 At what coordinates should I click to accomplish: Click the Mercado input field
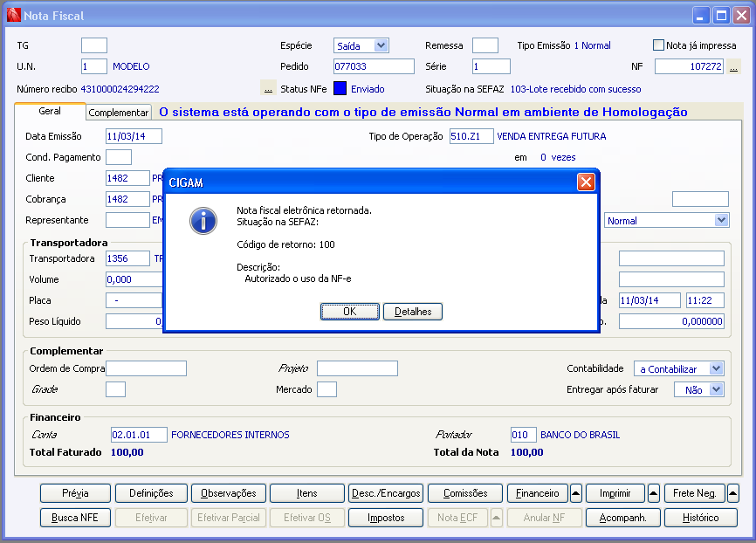coord(326,389)
